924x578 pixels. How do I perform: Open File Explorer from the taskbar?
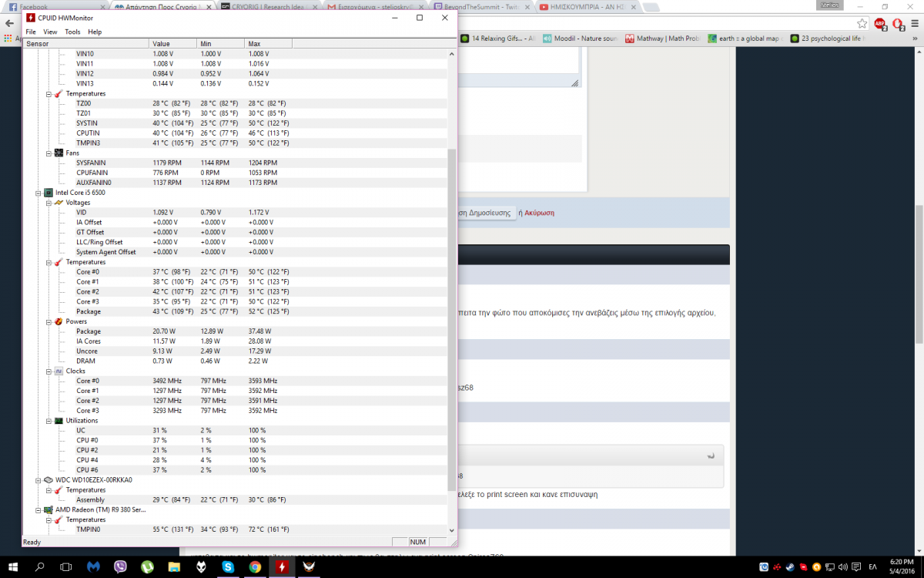click(x=175, y=566)
